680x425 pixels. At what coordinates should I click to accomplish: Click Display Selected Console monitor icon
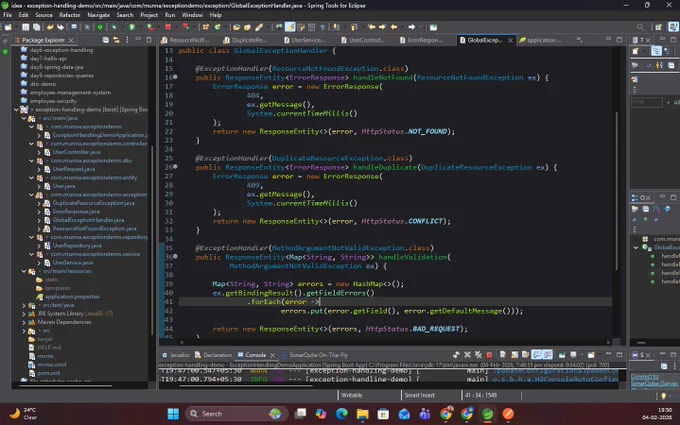574,355
